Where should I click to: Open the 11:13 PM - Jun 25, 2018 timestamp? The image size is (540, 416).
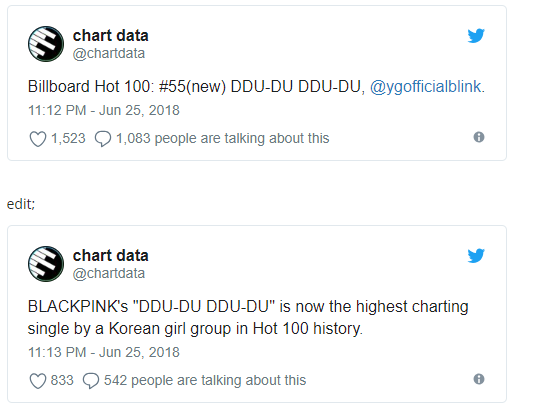tap(104, 353)
